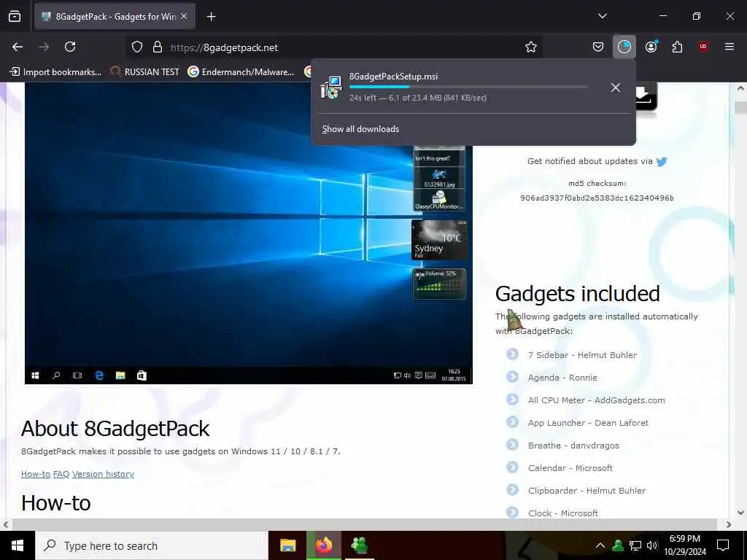Show hidden system tray icons
747x560 pixels.
(600, 545)
